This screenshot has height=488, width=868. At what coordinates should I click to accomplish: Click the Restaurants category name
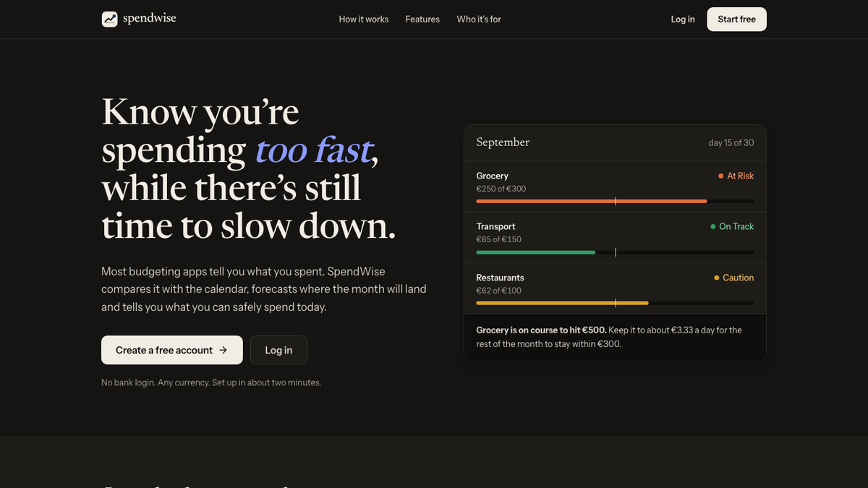(500, 278)
